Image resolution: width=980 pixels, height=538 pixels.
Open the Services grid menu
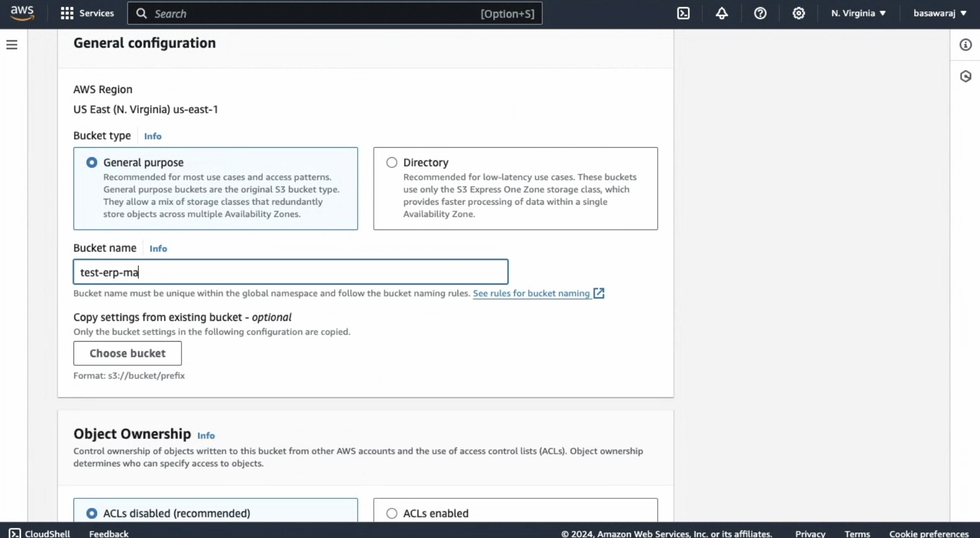(67, 13)
